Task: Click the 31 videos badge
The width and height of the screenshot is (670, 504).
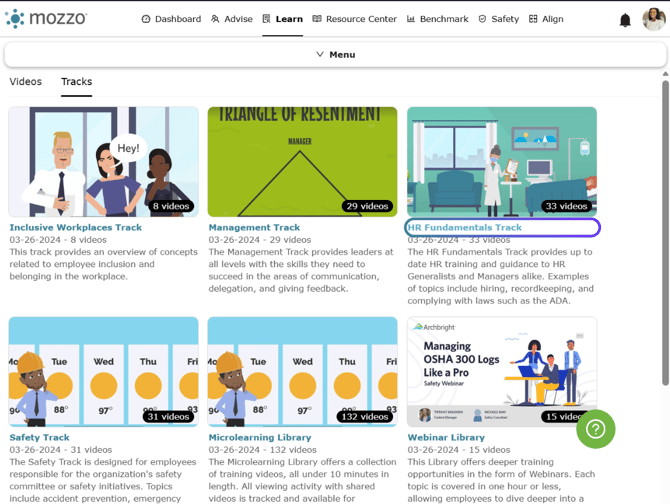Action: pyautogui.click(x=168, y=416)
